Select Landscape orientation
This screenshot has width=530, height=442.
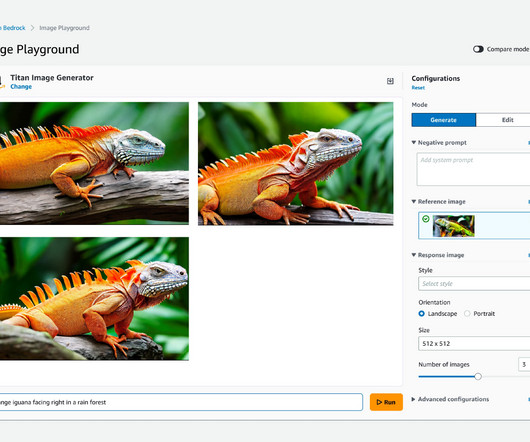click(421, 314)
